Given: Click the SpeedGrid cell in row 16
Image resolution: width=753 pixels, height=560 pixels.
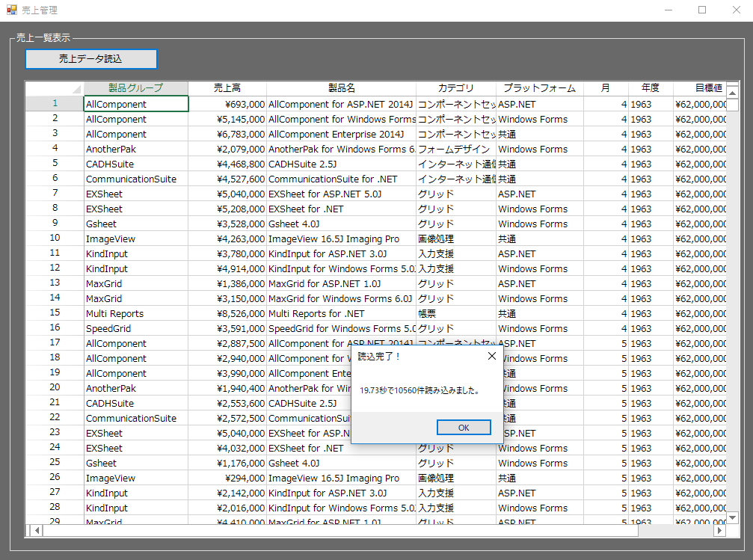Looking at the screenshot, I should point(136,328).
